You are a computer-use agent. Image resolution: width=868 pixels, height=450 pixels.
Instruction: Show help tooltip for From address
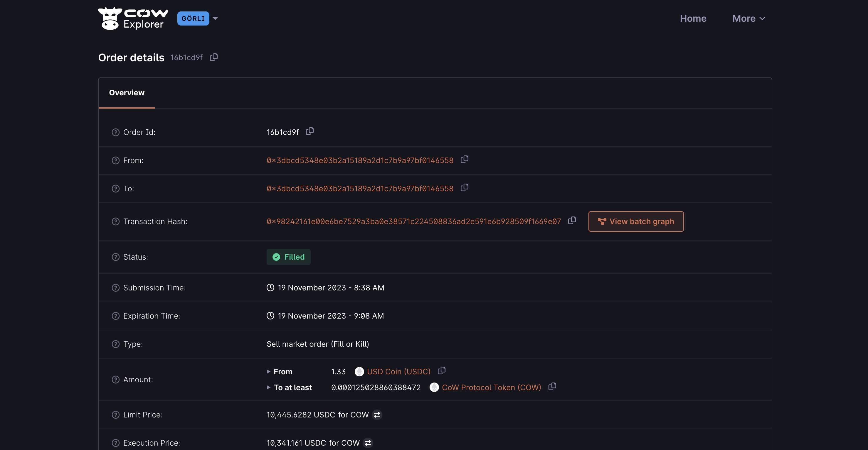pos(116,160)
